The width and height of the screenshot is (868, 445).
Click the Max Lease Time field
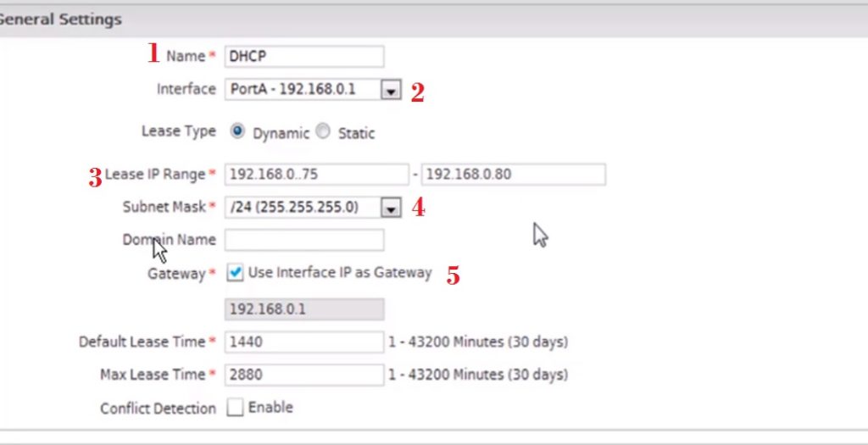click(x=303, y=375)
